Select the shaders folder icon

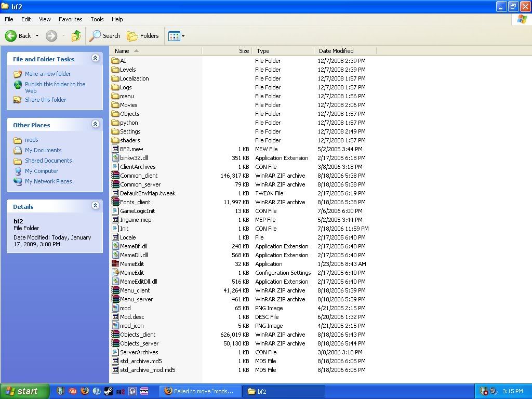115,140
